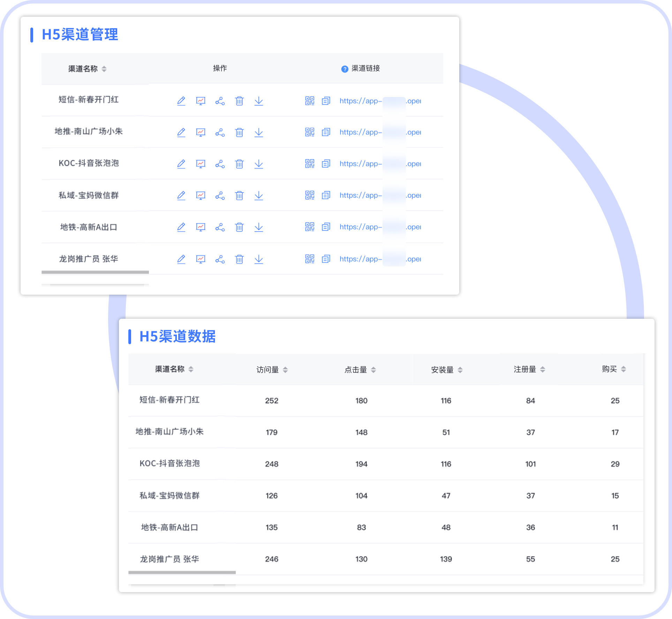
Task: Share the KOC-抖音张泡泡 channel
Action: point(220,164)
